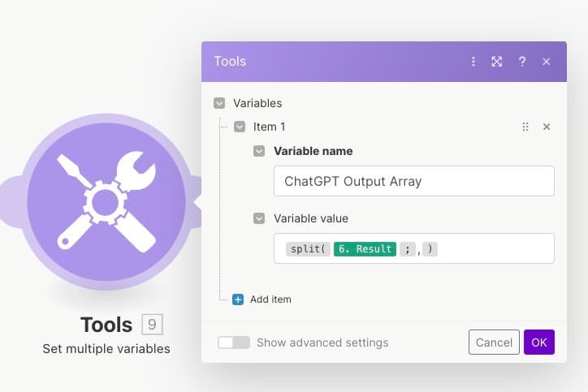Open the three-dot menu in Tools header
588x392 pixels.
coord(473,62)
